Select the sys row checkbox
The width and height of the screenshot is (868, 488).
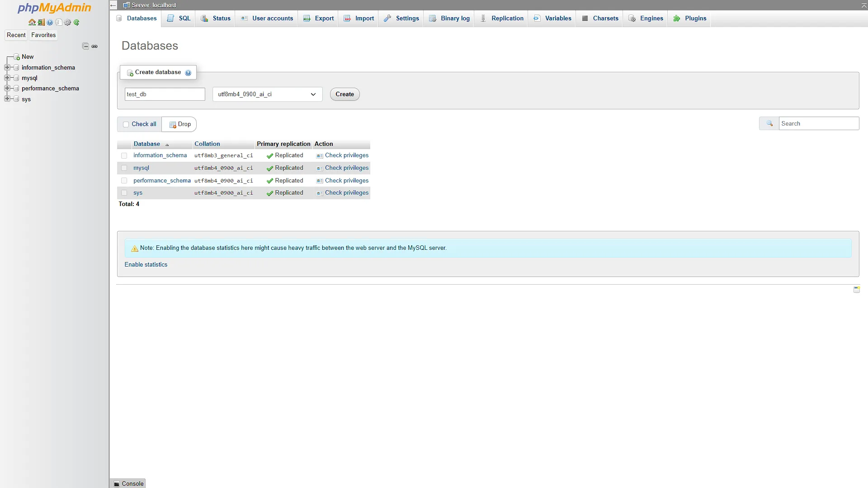point(124,193)
